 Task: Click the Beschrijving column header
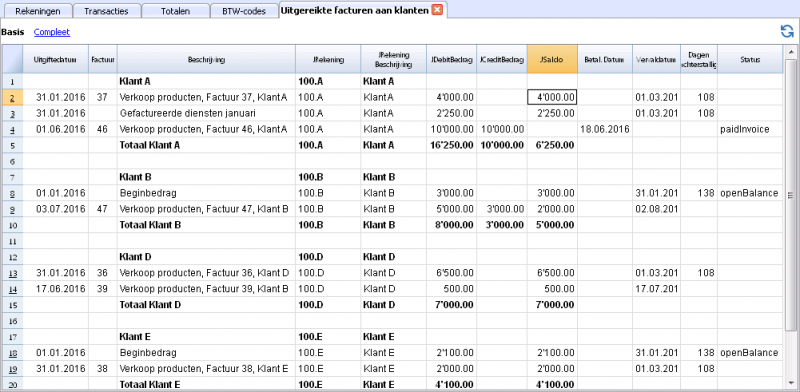pos(206,59)
